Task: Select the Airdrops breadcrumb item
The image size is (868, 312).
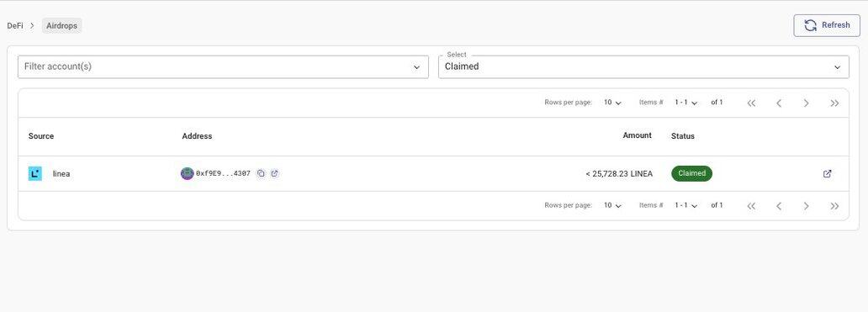Action: tap(62, 25)
